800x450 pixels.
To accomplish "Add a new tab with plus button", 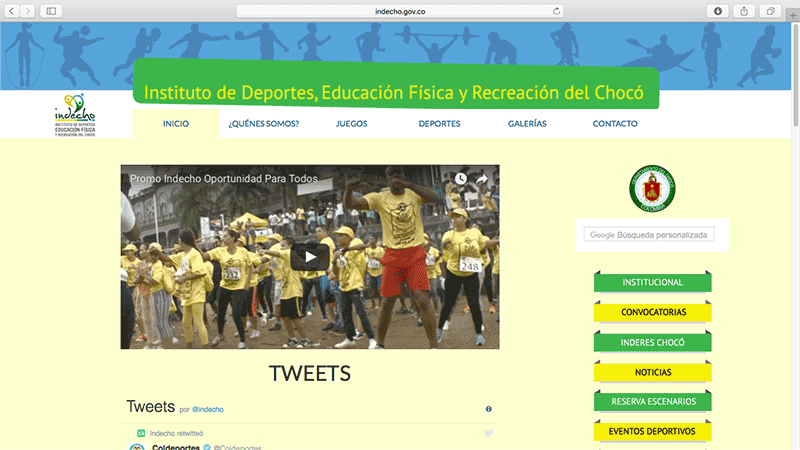I will click(793, 15).
